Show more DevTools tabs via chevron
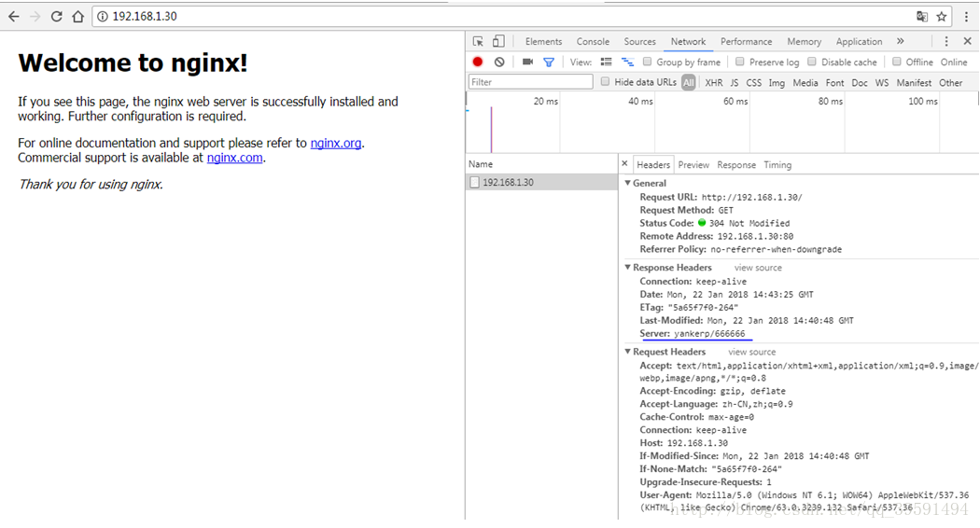The width and height of the screenshot is (980, 528). [x=900, y=41]
